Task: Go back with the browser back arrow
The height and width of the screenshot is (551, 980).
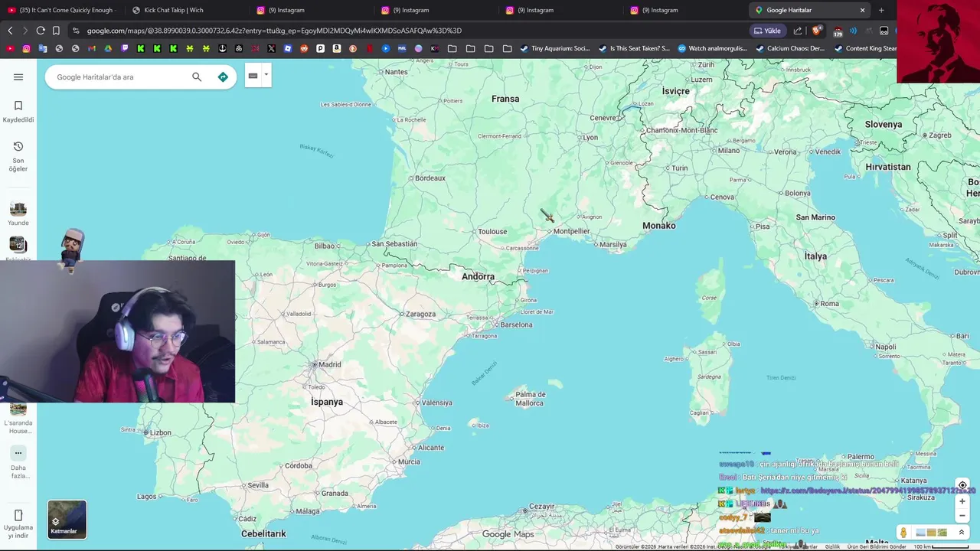Action: coord(10,31)
